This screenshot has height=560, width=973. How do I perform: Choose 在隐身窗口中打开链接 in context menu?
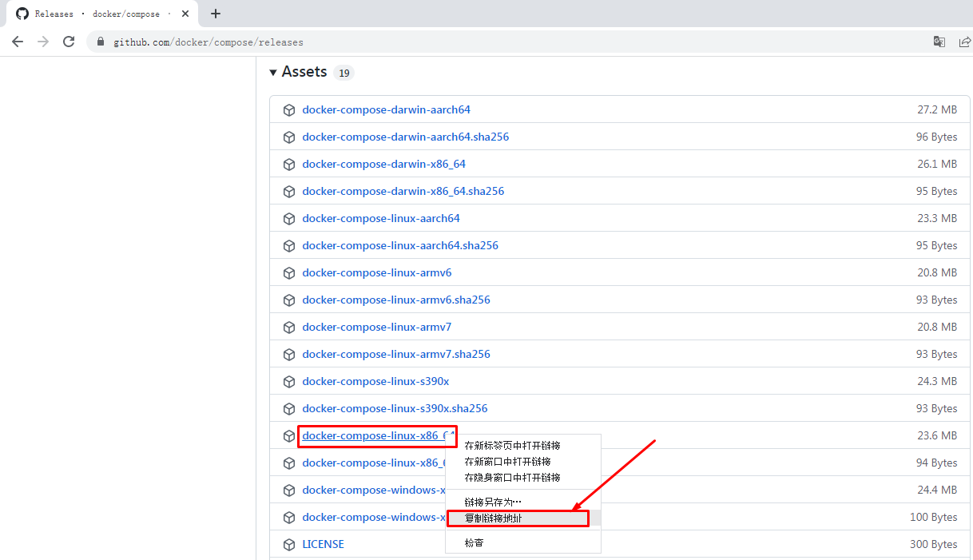point(512,478)
